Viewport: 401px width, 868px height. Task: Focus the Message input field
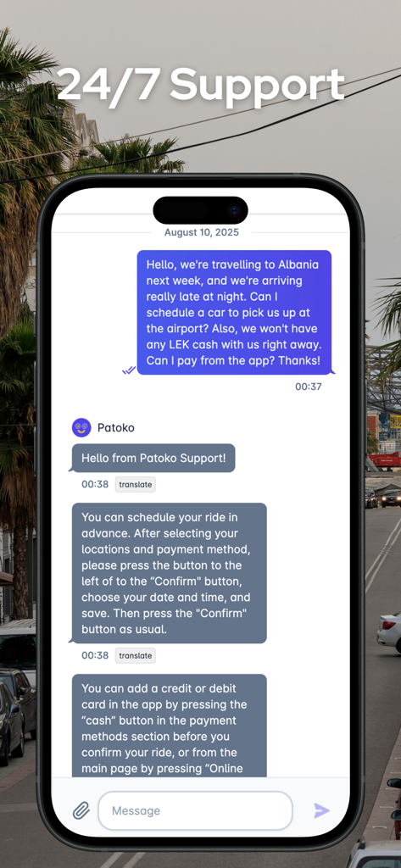[x=195, y=811]
